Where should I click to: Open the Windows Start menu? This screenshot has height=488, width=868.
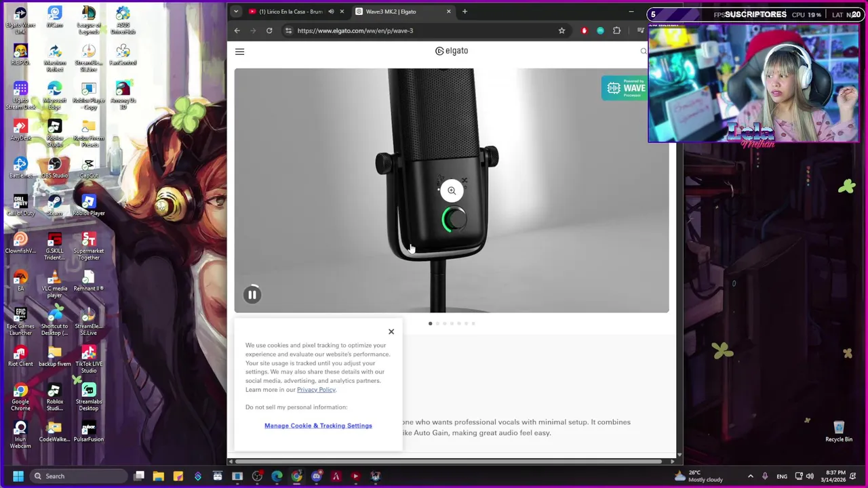click(18, 476)
